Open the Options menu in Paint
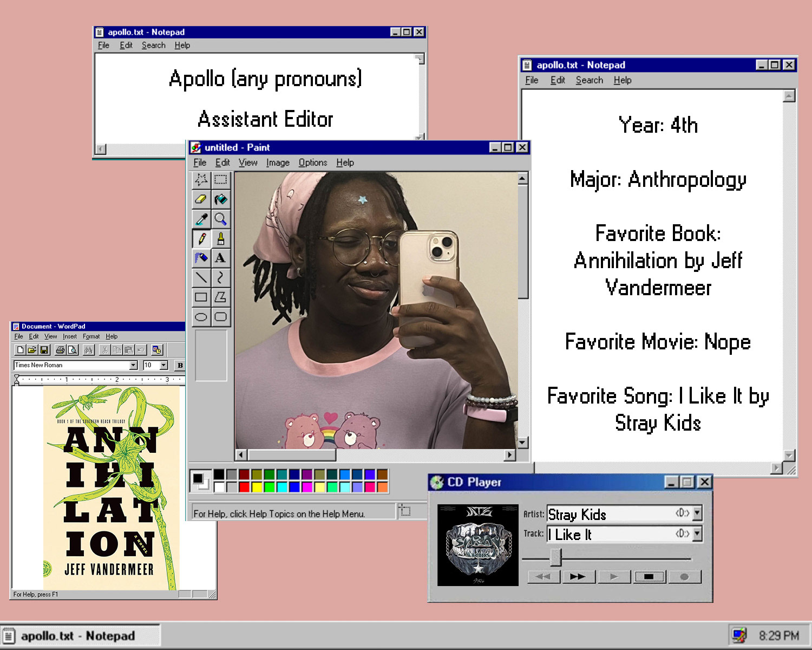 pos(313,162)
